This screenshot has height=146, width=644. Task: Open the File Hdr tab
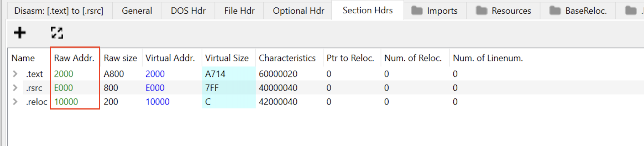239,11
